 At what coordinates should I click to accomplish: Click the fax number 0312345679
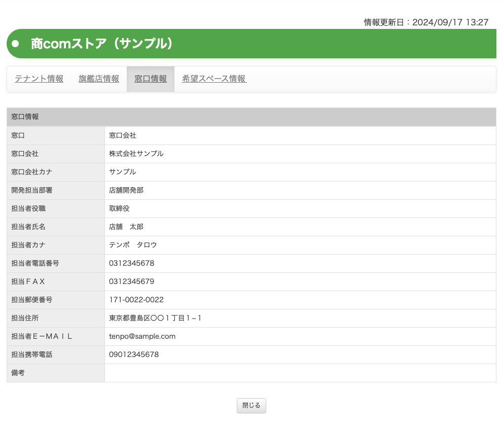point(131,281)
